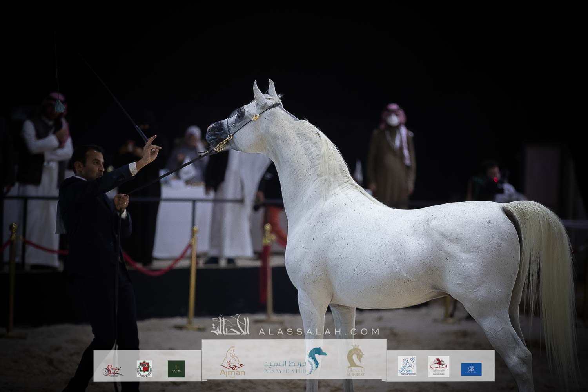
Task: Click the handler's raised hand
Action: click(x=152, y=145)
